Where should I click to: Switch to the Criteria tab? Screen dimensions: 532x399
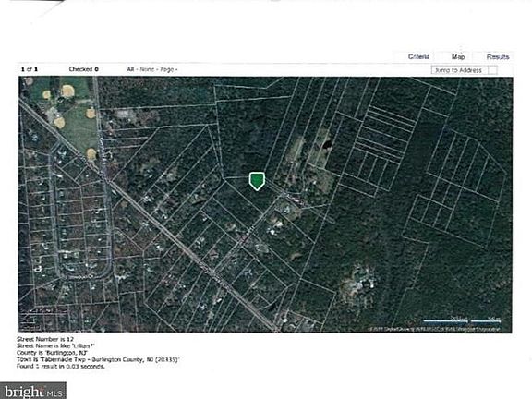[x=418, y=56]
